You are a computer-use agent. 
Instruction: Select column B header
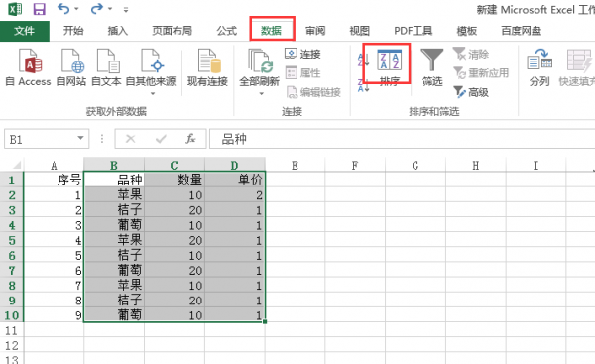click(x=114, y=165)
